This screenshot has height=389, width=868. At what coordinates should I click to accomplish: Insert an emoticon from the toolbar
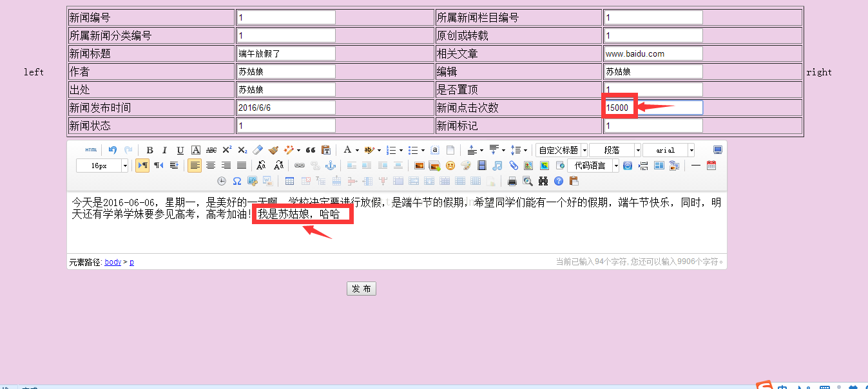point(450,166)
